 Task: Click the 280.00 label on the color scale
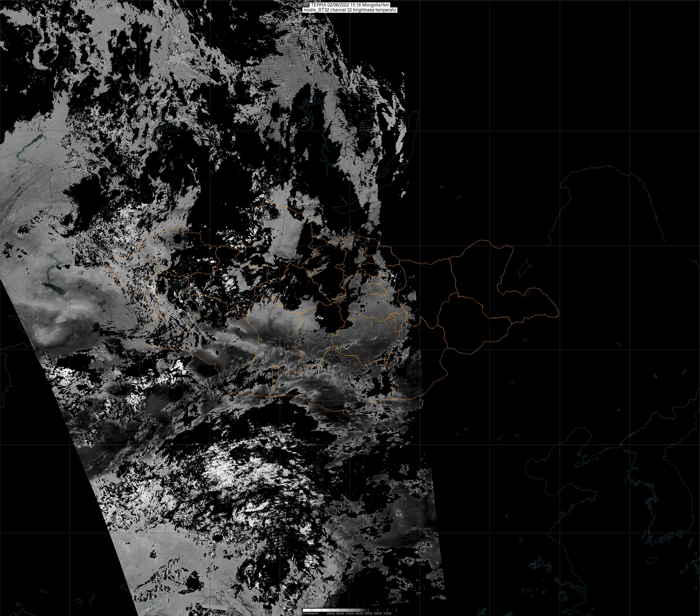click(x=359, y=613)
